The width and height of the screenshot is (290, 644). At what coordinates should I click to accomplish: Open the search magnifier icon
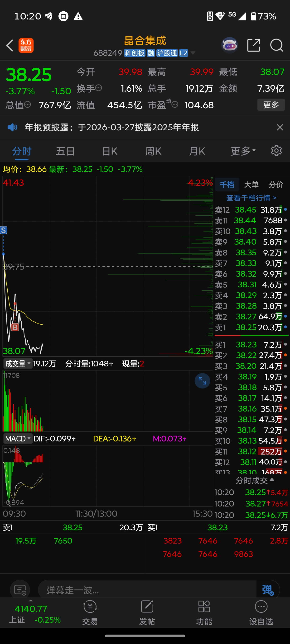[276, 45]
